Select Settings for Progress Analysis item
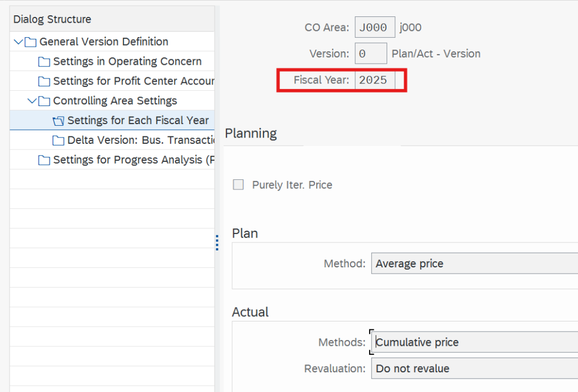578x392 pixels. [x=133, y=160]
